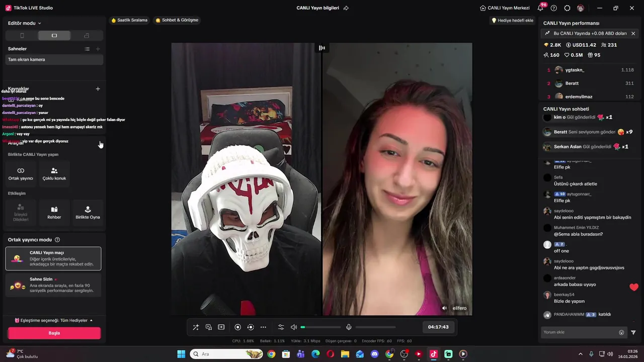Select the CANLI Yayın maçı card
The image size is (644, 362).
(x=53, y=258)
